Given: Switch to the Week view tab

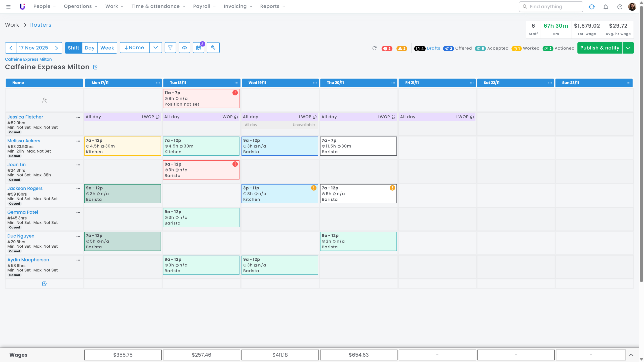Looking at the screenshot, I should (x=107, y=48).
